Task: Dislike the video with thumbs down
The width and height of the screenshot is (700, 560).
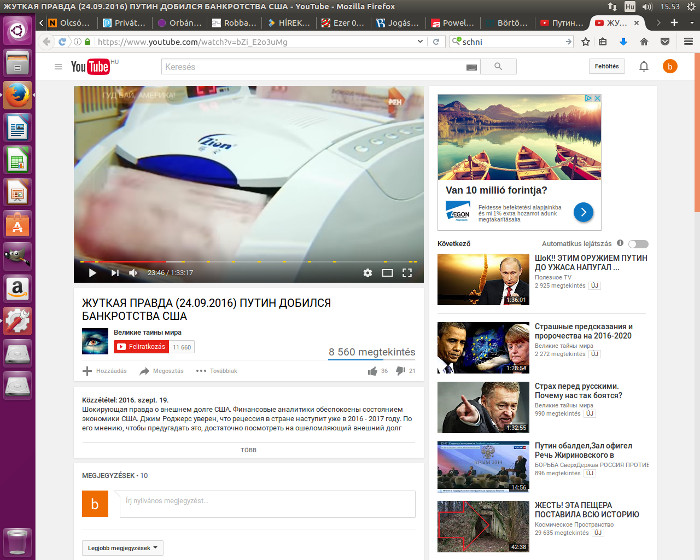Action: [400, 371]
